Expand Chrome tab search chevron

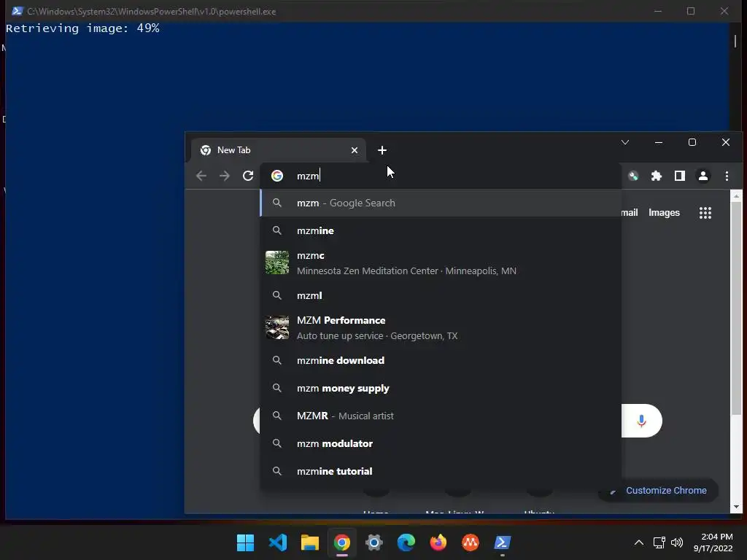coord(625,142)
